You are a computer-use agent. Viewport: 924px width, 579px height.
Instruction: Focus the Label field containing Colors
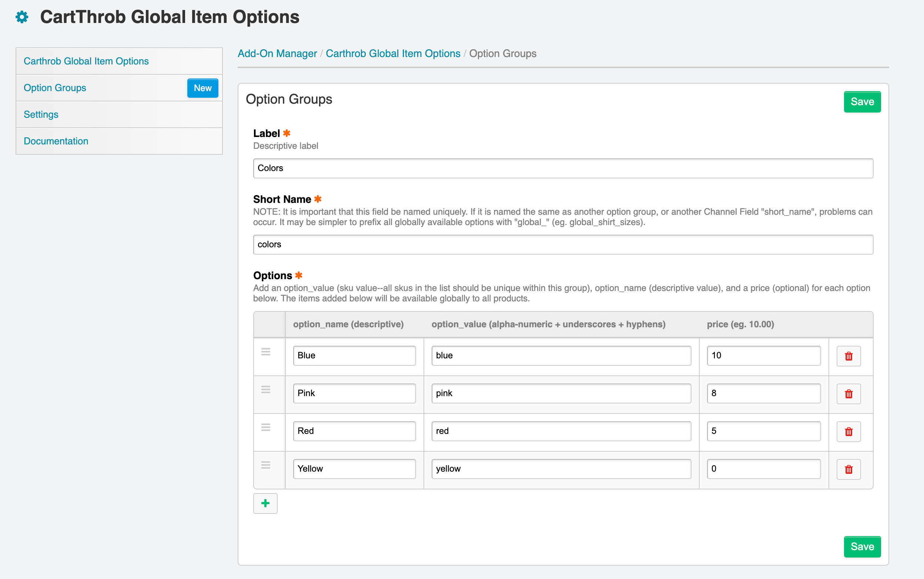[x=563, y=168]
